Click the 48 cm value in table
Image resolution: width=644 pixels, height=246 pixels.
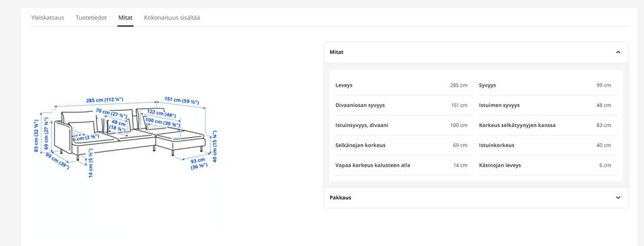[x=603, y=106]
